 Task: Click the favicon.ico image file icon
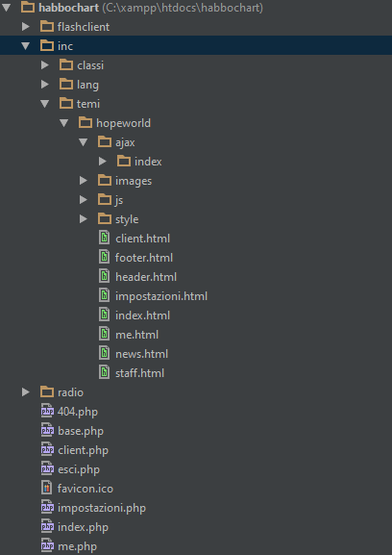[x=47, y=489]
